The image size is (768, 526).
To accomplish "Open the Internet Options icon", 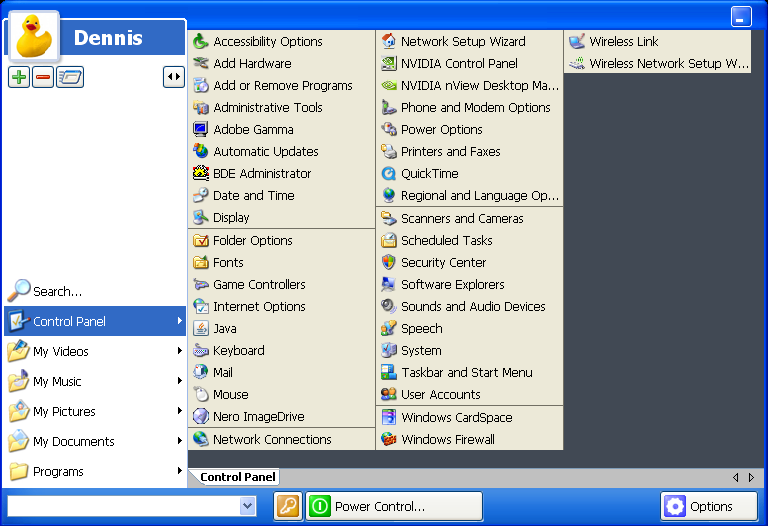I will coord(201,307).
